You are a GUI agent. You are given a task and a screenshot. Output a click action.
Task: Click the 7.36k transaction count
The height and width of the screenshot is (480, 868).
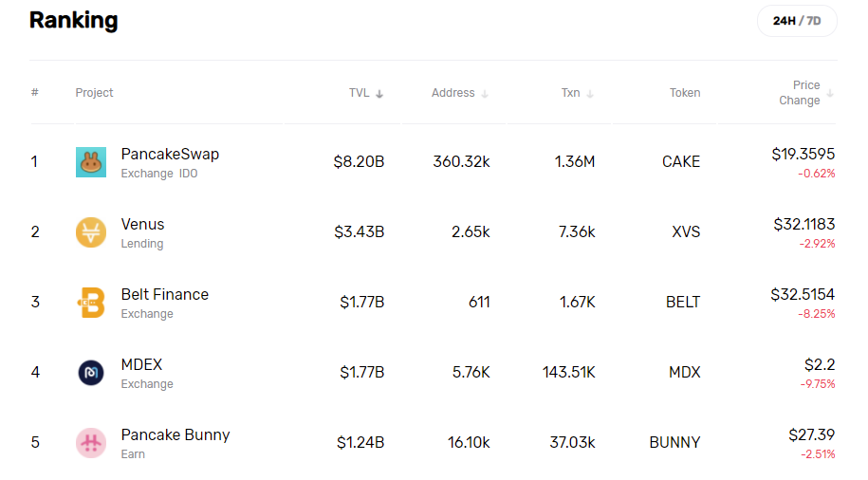pyautogui.click(x=577, y=232)
